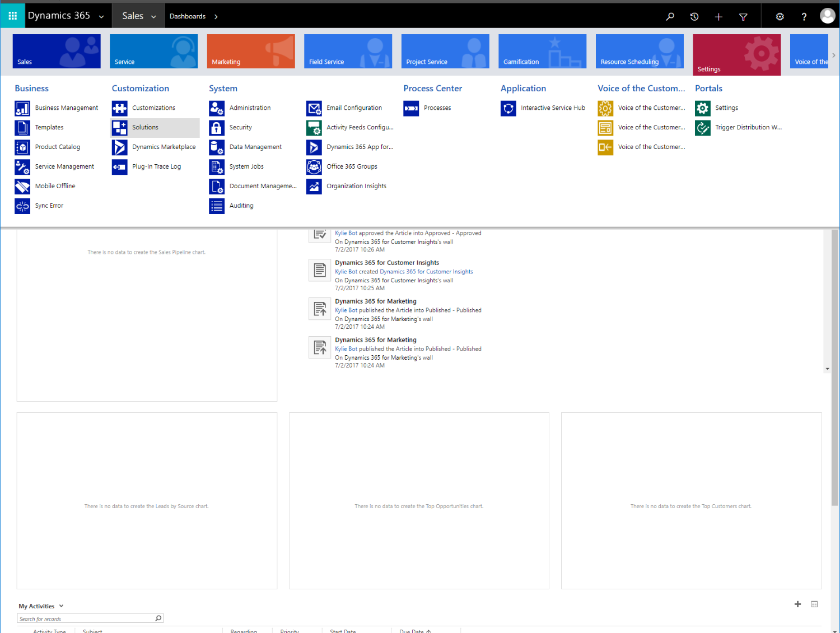Click the Email Configuration icon

314,108
